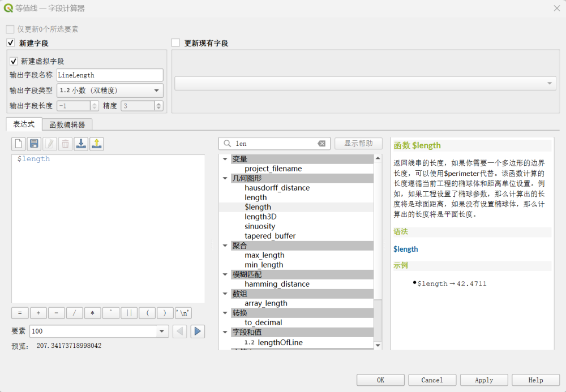
Task: Click inside the expression editor area
Action: click(108, 229)
